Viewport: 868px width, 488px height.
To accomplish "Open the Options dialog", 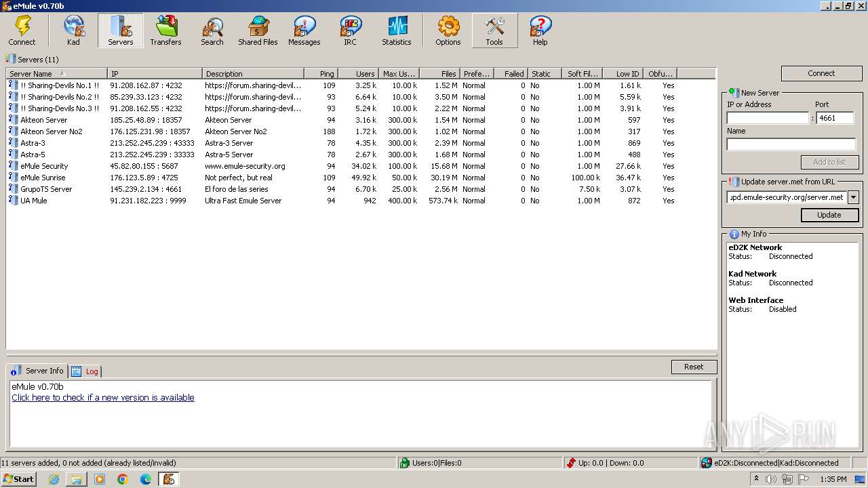I will 448,31.
